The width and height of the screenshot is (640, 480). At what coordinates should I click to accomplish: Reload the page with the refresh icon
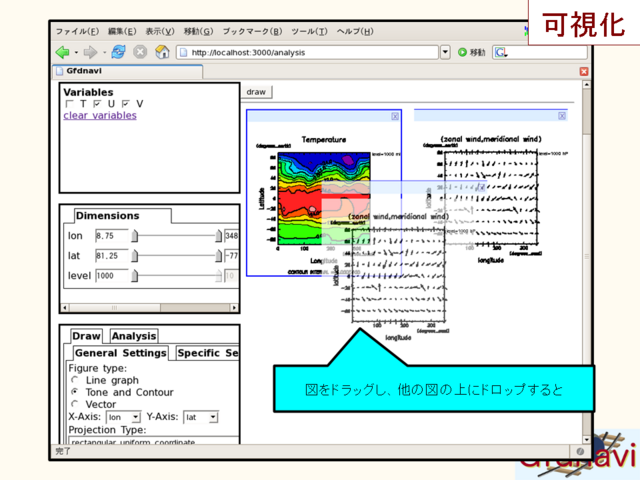click(118, 52)
